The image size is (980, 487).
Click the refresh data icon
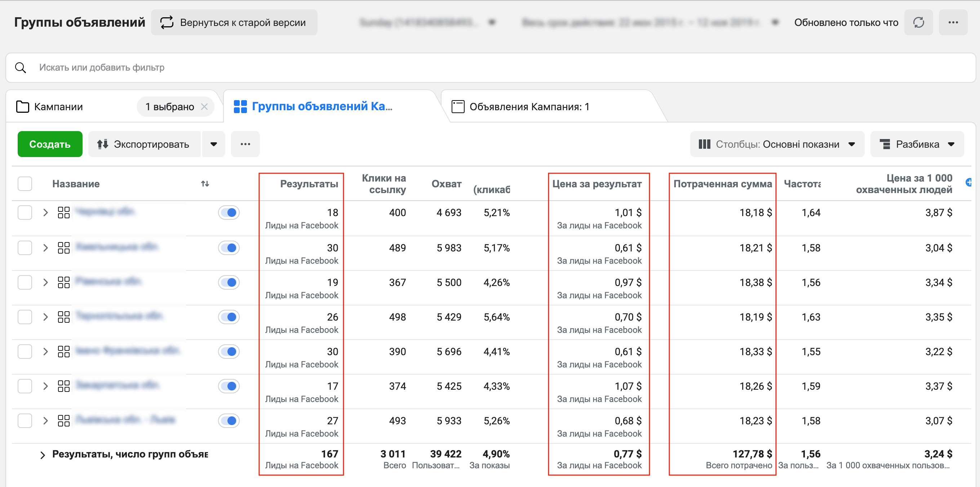[x=918, y=22]
